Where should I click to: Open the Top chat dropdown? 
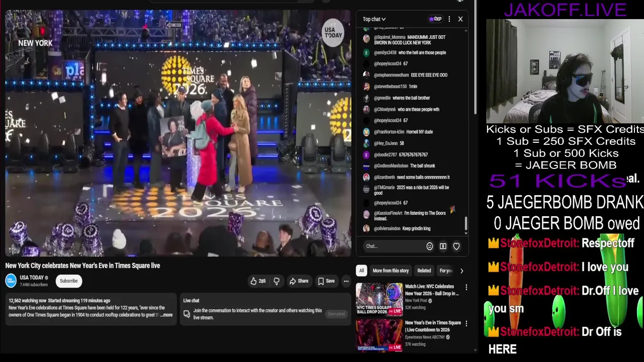coord(374,19)
